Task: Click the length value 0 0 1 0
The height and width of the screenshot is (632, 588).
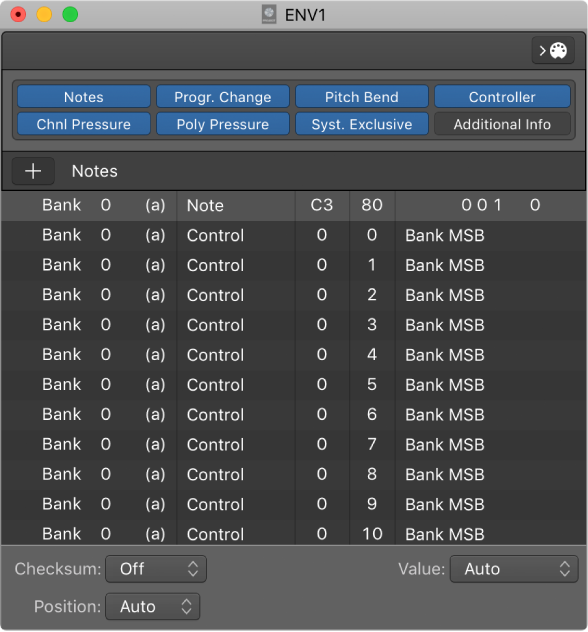Action: 501,205
